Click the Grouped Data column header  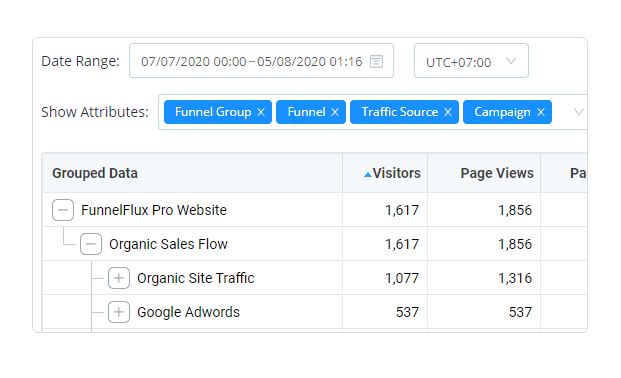coord(192,173)
